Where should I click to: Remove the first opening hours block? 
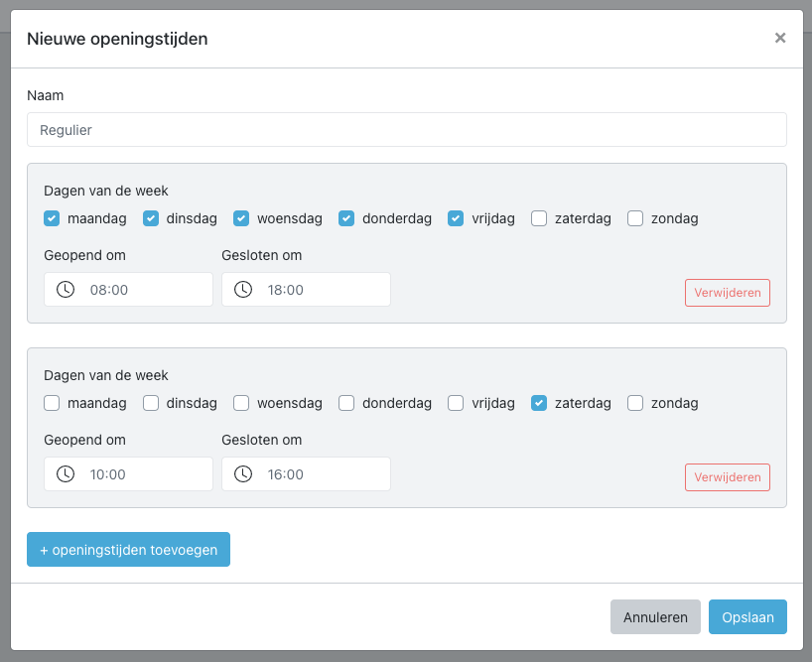(727, 293)
